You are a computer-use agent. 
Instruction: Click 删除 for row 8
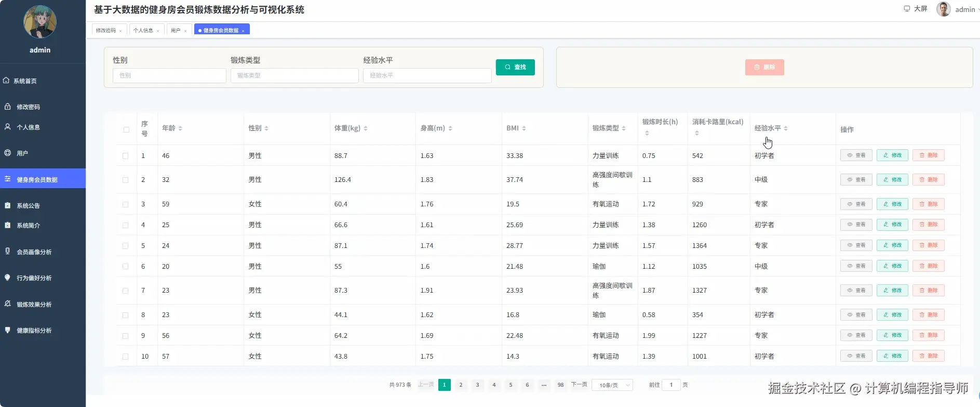tap(929, 314)
